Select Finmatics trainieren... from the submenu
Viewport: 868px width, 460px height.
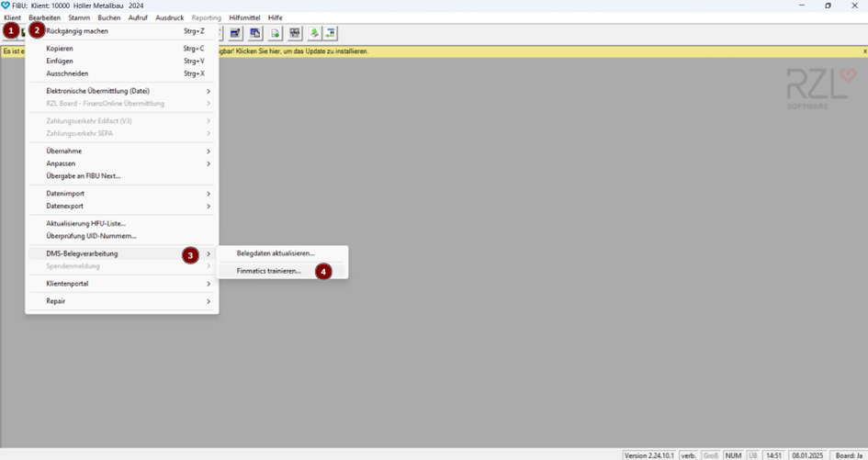point(269,271)
